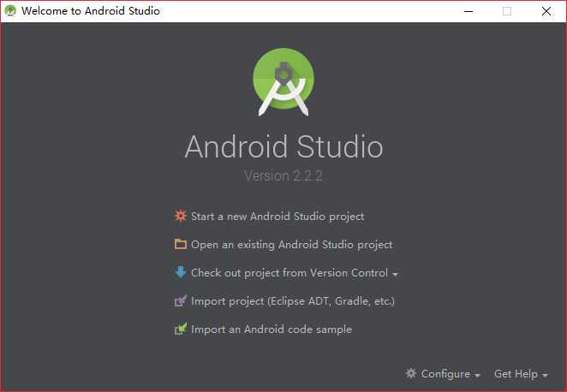Click the Version 2.2.2 text
The image size is (567, 392).
coord(283,176)
